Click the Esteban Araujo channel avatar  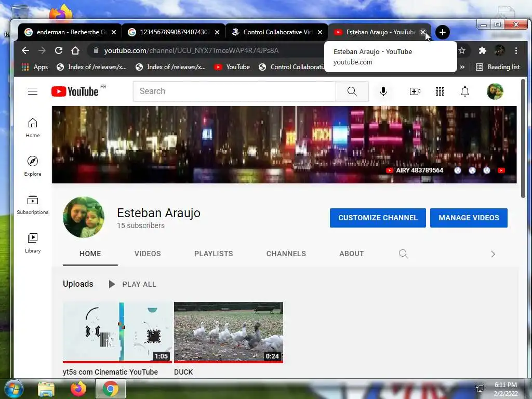click(x=84, y=217)
